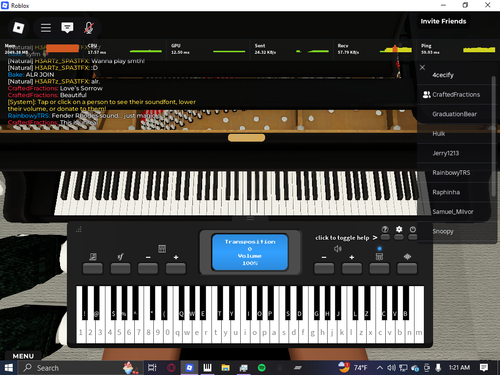Decrease transposition with the minus button
Viewport: 500px width, 375px height.
pos(148,268)
